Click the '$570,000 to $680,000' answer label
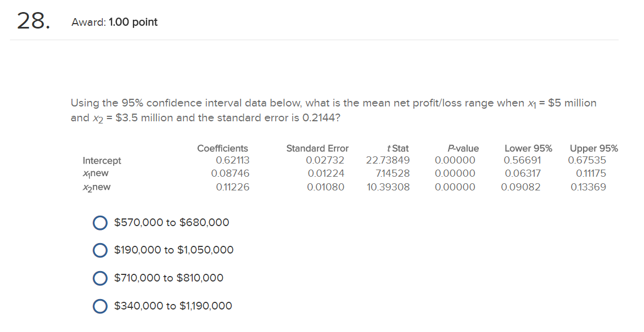The width and height of the screenshot is (644, 332). coord(172,222)
